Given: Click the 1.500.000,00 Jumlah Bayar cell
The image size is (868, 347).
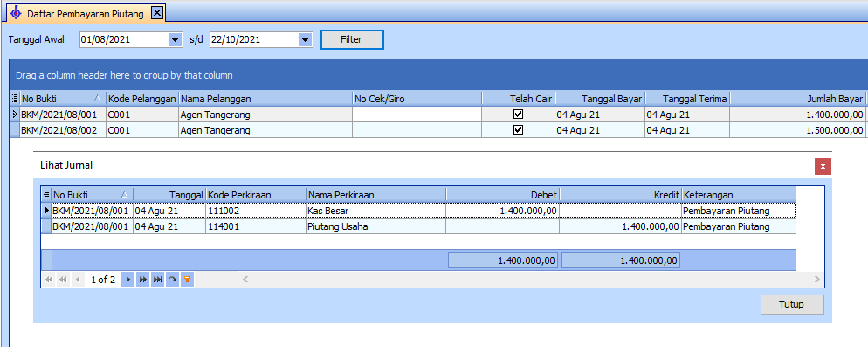Looking at the screenshot, I should click(797, 130).
